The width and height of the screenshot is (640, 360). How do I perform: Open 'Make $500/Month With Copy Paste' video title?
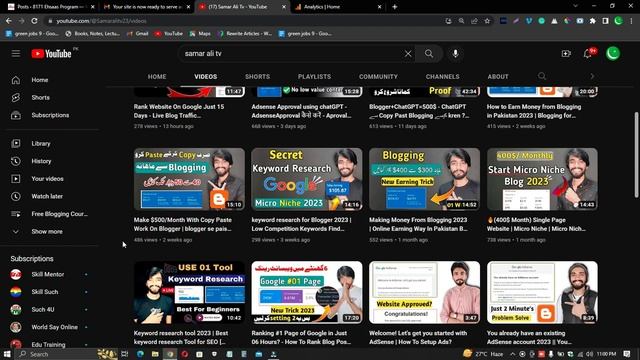point(183,224)
